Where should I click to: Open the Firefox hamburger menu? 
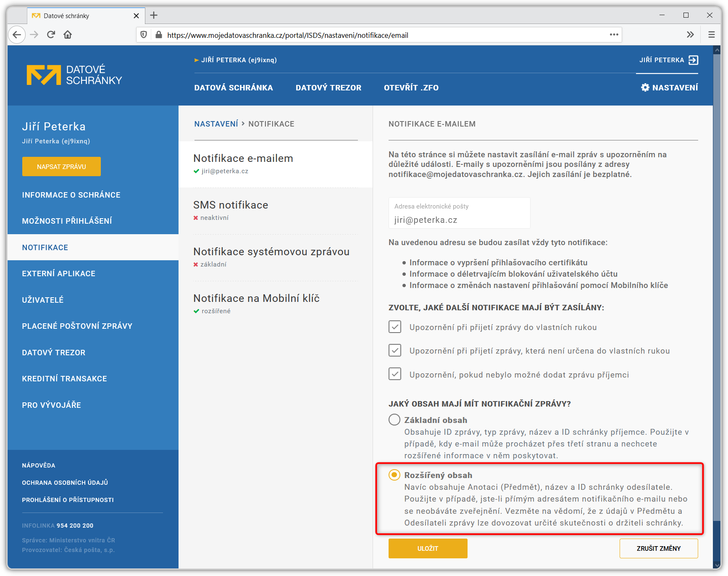click(711, 34)
